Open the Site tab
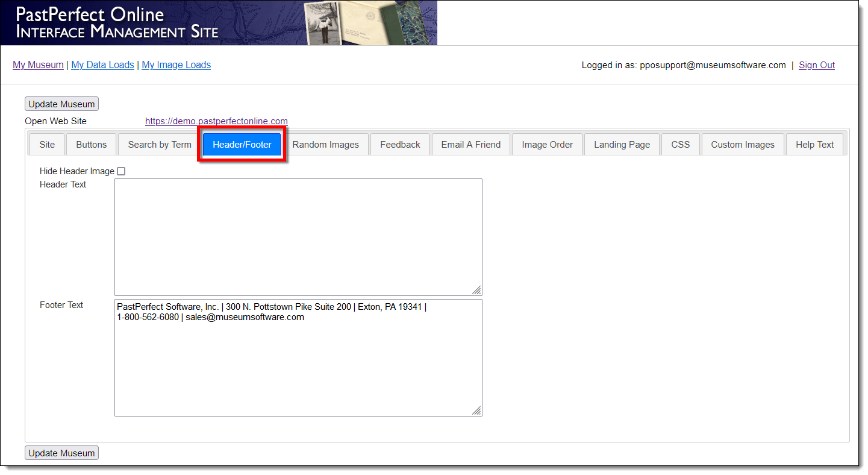Viewport: 868px width, 475px height. tap(47, 145)
